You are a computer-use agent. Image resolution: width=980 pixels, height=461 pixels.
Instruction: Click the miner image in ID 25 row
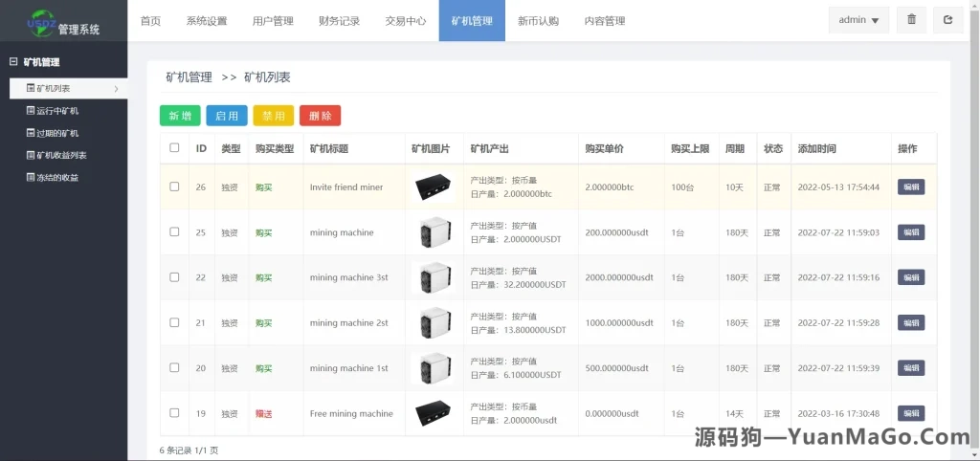434,232
